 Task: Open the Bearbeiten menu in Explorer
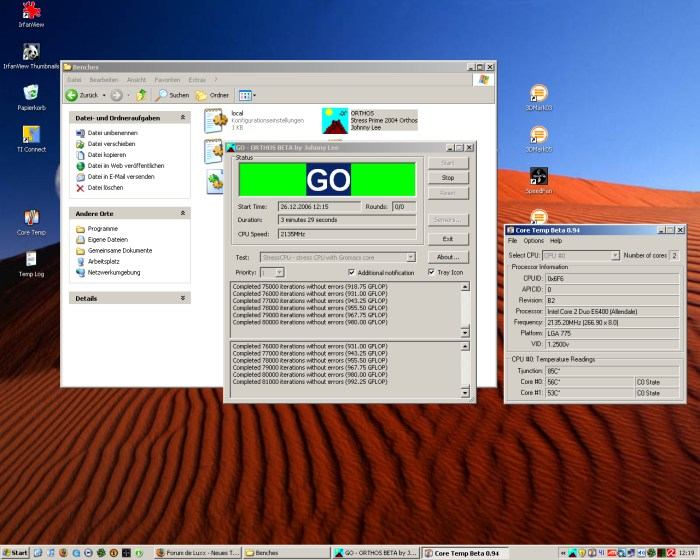click(104, 79)
